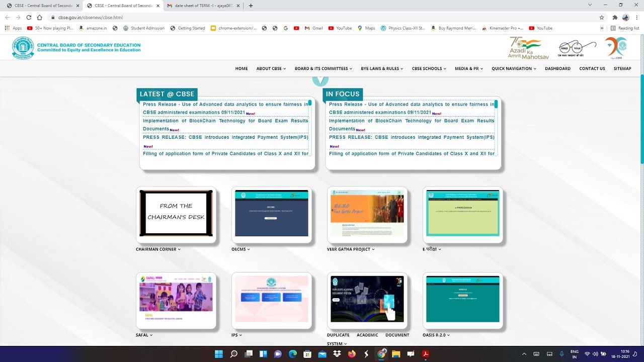
Task: Go back with the browser back arrow
Action: click(7, 17)
